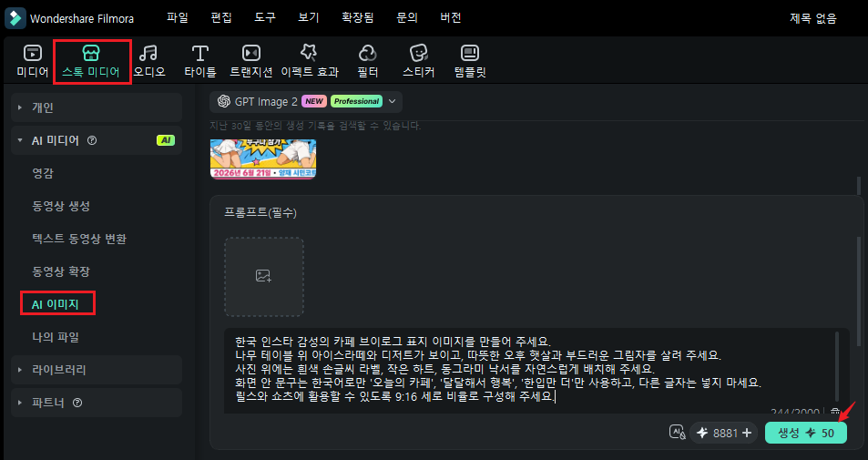Click the 제목 없음 project title
Screen dimensions: 868x460
[x=812, y=18]
